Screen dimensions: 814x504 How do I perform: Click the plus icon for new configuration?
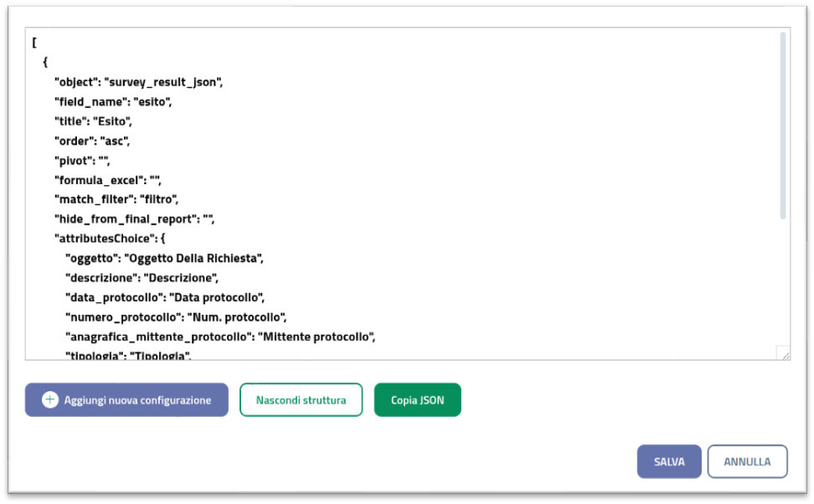[x=50, y=400]
